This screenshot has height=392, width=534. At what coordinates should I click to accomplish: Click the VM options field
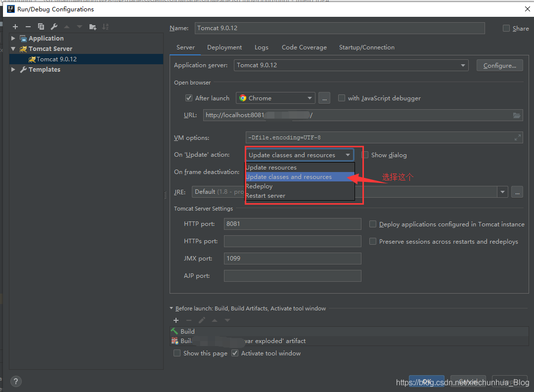[384, 137]
